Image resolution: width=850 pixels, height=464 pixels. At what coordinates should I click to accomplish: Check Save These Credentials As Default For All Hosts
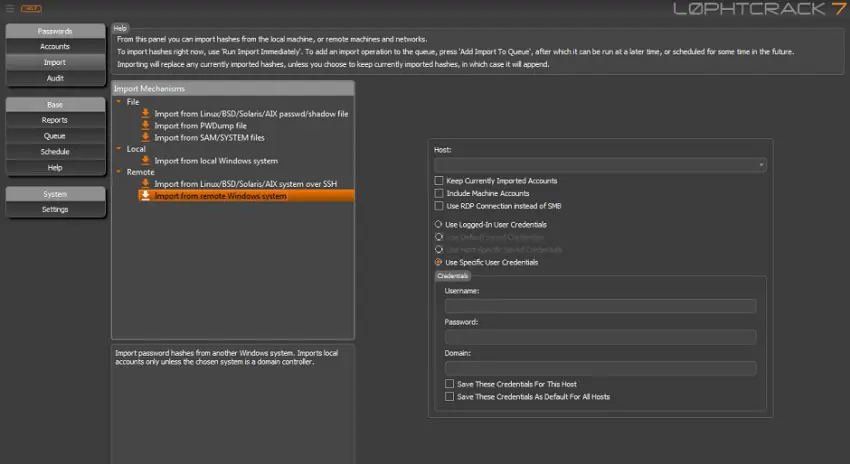coord(449,397)
